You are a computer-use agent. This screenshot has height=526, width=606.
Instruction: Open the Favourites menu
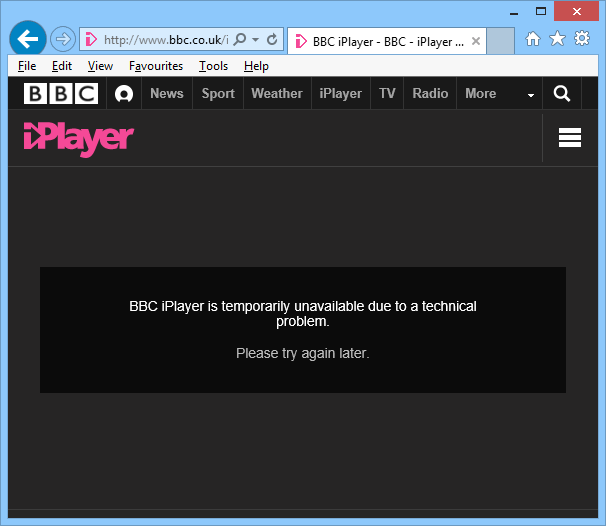point(156,66)
